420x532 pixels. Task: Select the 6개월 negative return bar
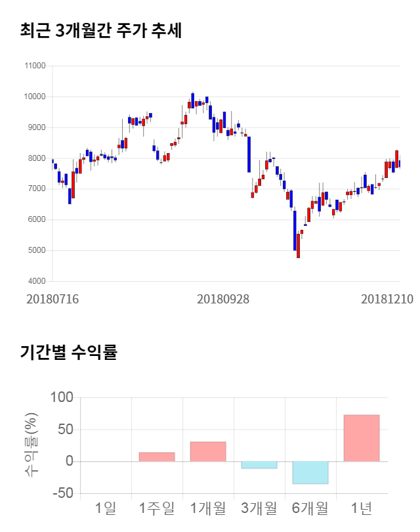tap(310, 473)
